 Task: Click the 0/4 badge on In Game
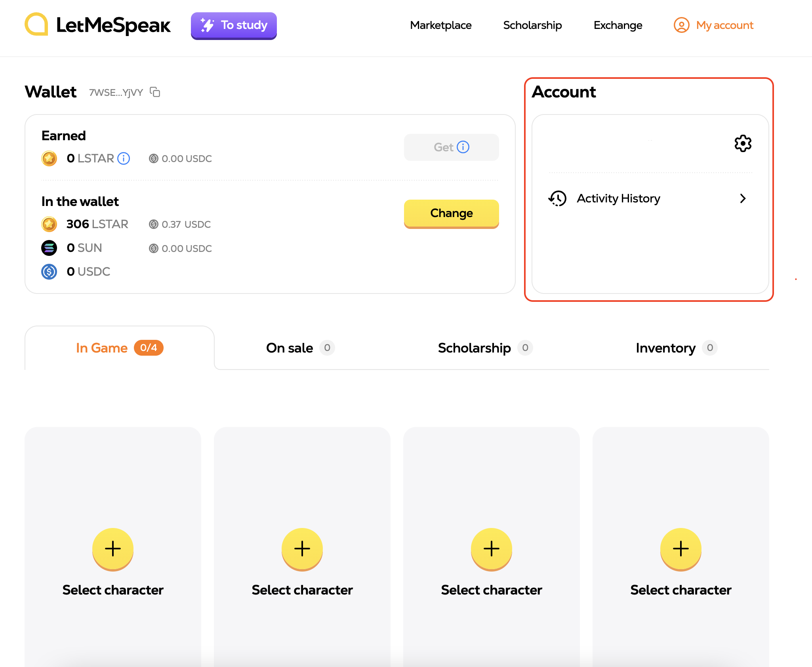tap(149, 348)
